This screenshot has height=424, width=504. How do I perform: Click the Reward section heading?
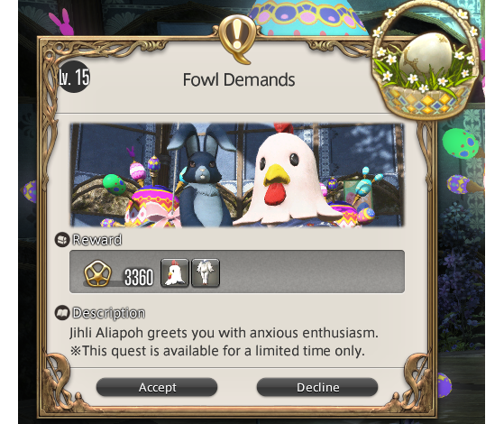coord(97,240)
